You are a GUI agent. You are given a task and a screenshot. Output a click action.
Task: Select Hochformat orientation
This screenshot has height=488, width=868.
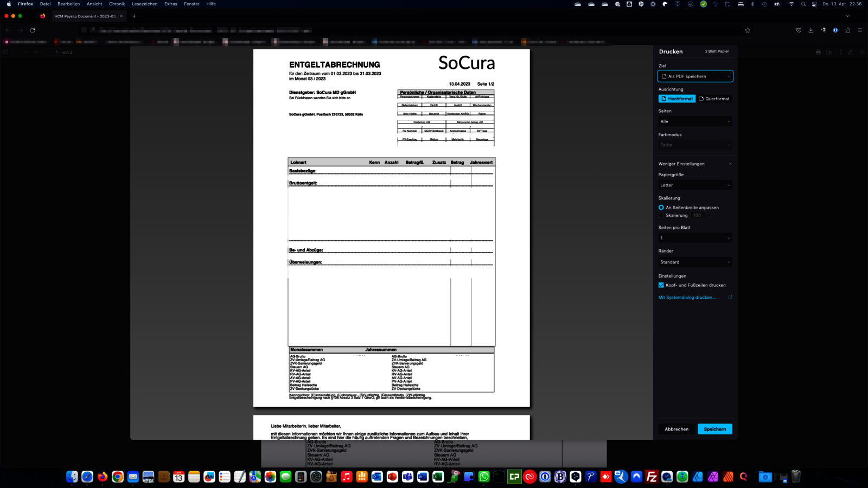click(x=676, y=99)
